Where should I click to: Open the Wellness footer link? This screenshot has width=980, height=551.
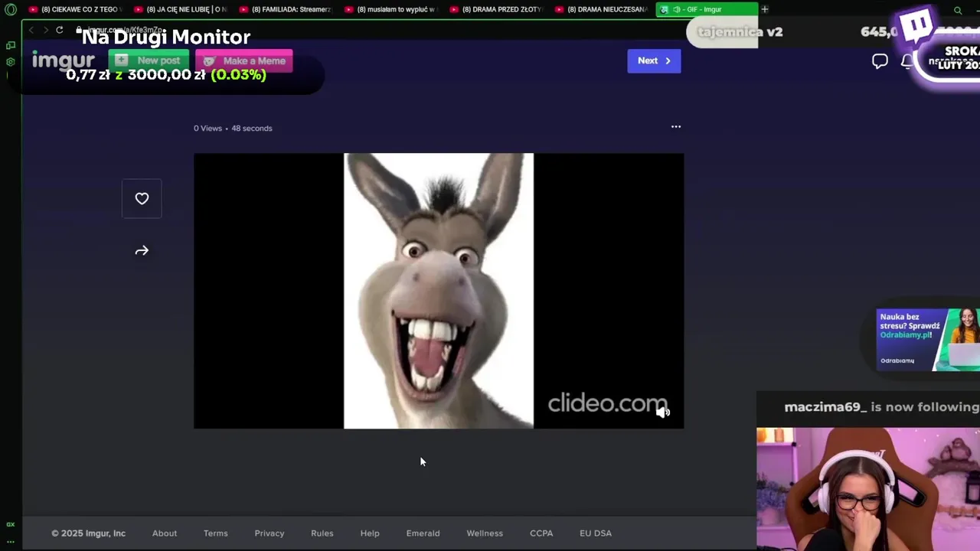coord(485,533)
